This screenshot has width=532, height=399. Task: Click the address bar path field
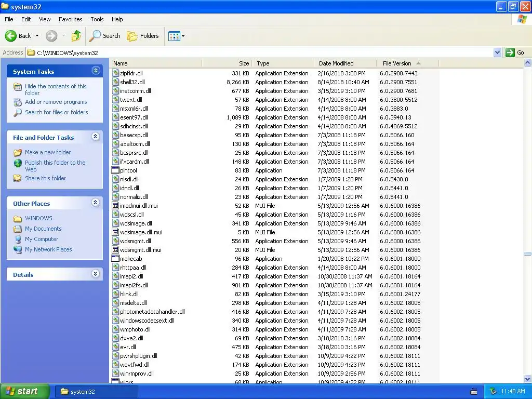point(260,52)
